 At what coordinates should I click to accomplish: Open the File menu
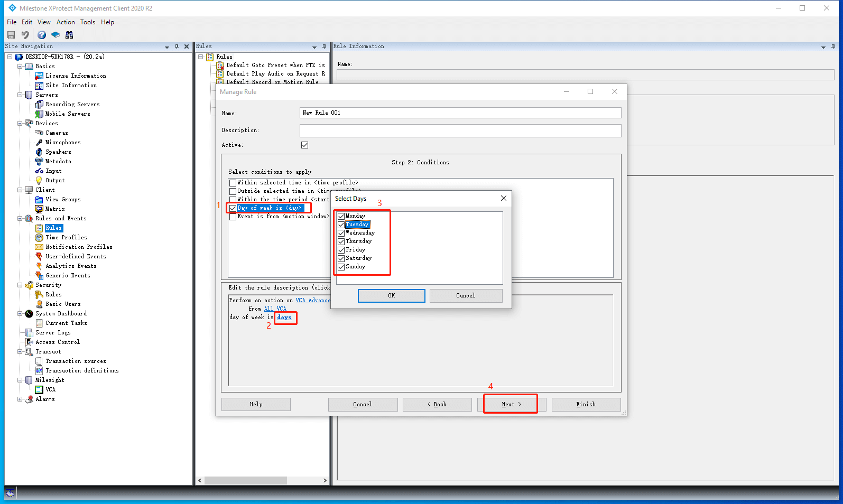12,22
